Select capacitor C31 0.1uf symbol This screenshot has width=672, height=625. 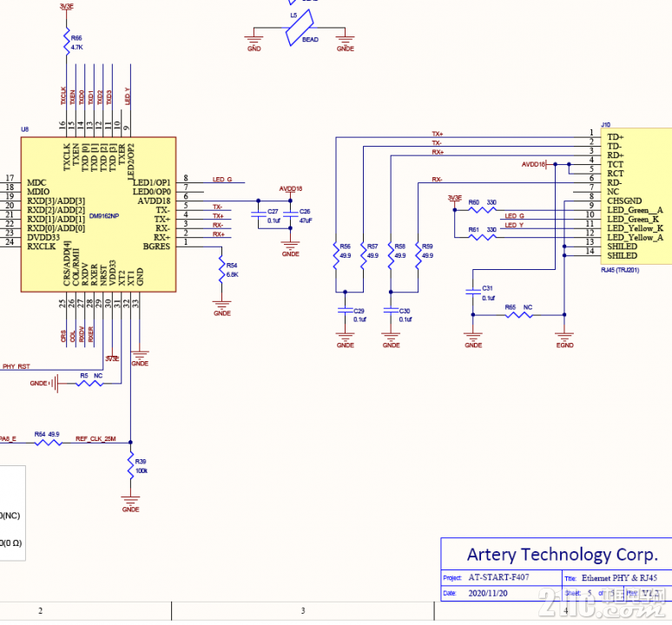(473, 292)
